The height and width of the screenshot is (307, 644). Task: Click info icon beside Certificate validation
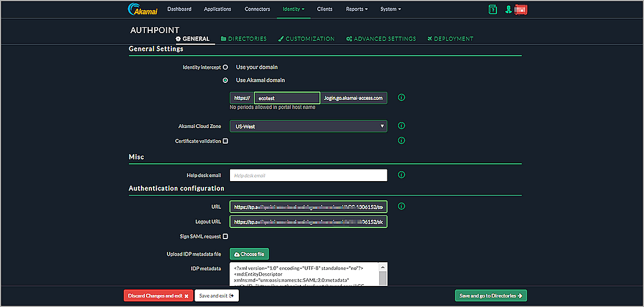402,141
